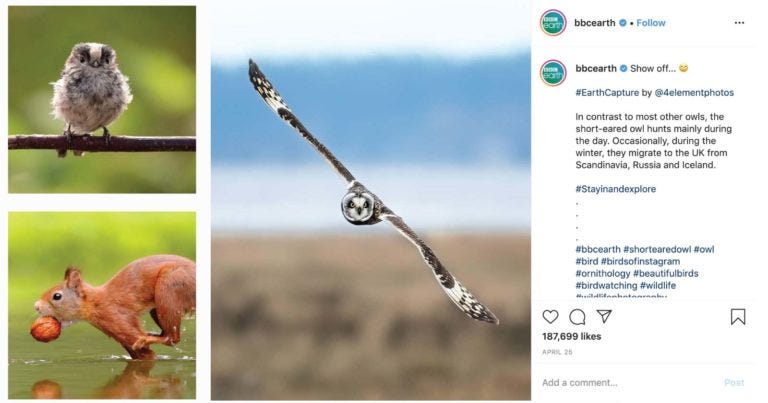Open the fluffy bird thumbnail photo
The width and height of the screenshot is (768, 403).
102,99
